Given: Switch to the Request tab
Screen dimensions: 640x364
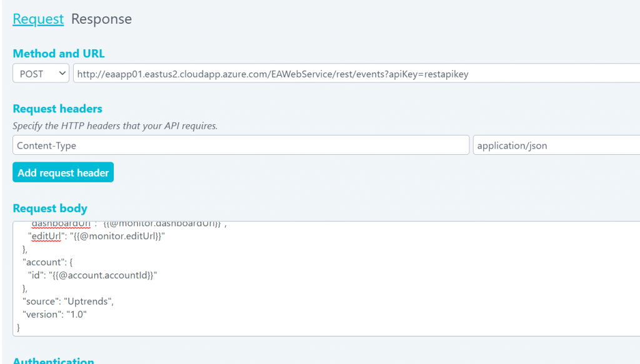Looking at the screenshot, I should [x=38, y=19].
